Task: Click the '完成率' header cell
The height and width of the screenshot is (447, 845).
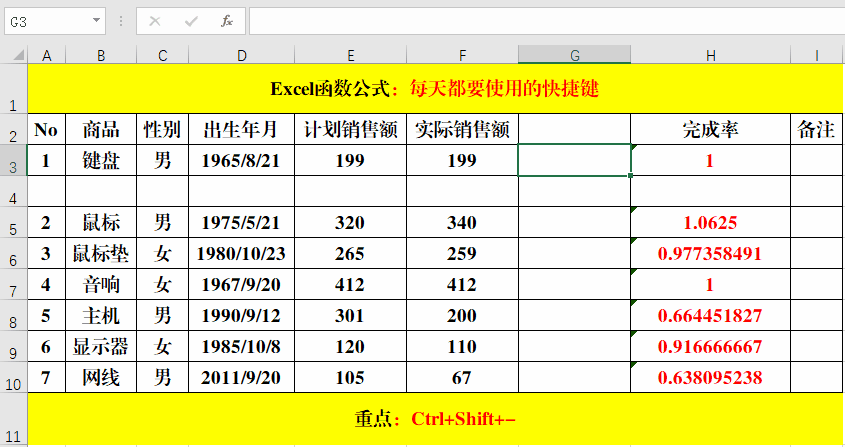Action: click(711, 129)
